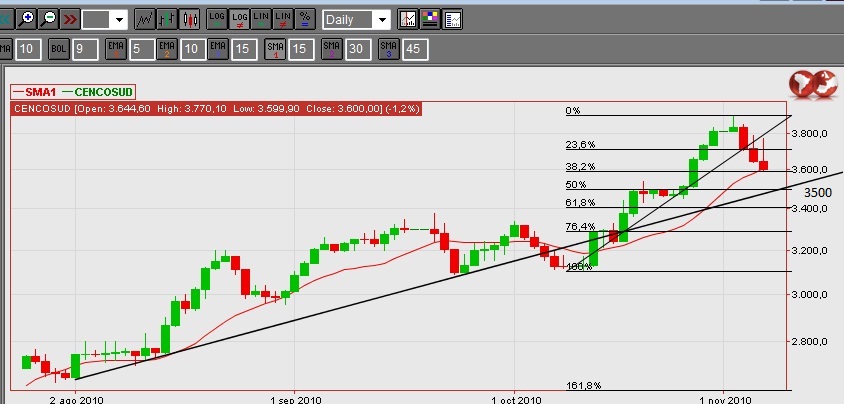Click the 3.400,0 price axis label
Viewport: 844px width, 404px height.
tap(812, 208)
